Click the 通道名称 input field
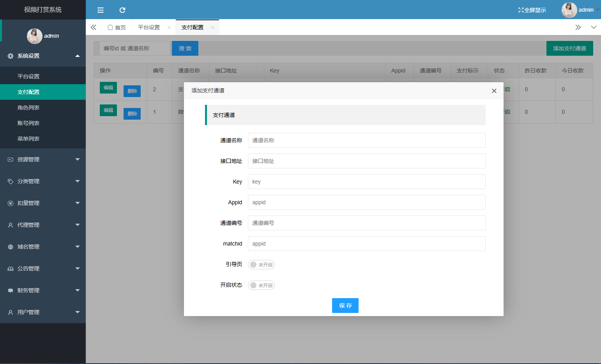The height and width of the screenshot is (364, 601). (x=367, y=140)
